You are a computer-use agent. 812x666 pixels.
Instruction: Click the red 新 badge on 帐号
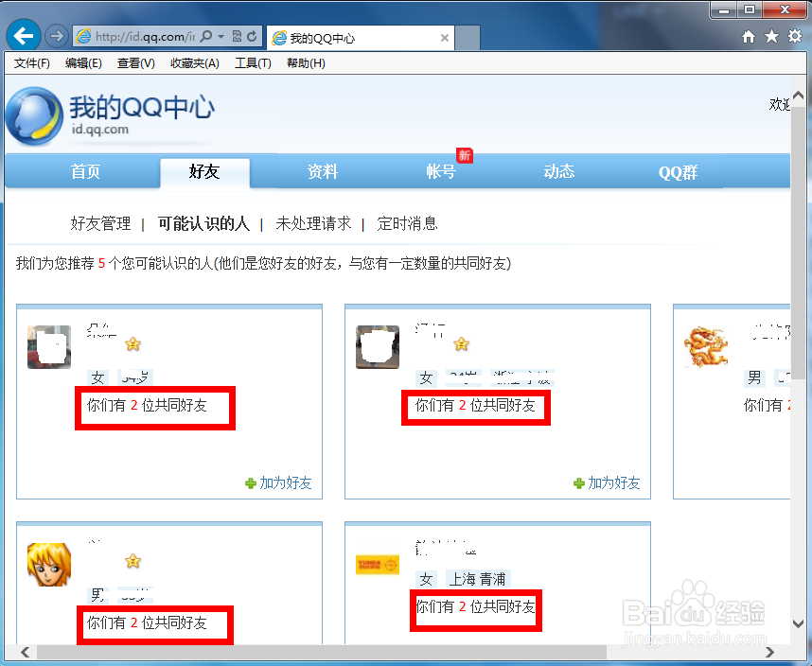(465, 155)
